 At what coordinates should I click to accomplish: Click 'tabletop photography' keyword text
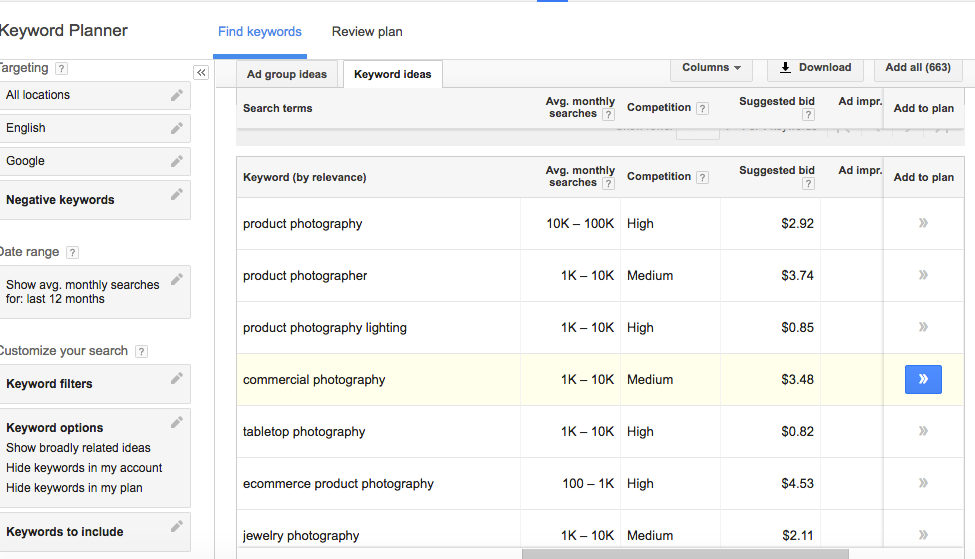pos(304,432)
